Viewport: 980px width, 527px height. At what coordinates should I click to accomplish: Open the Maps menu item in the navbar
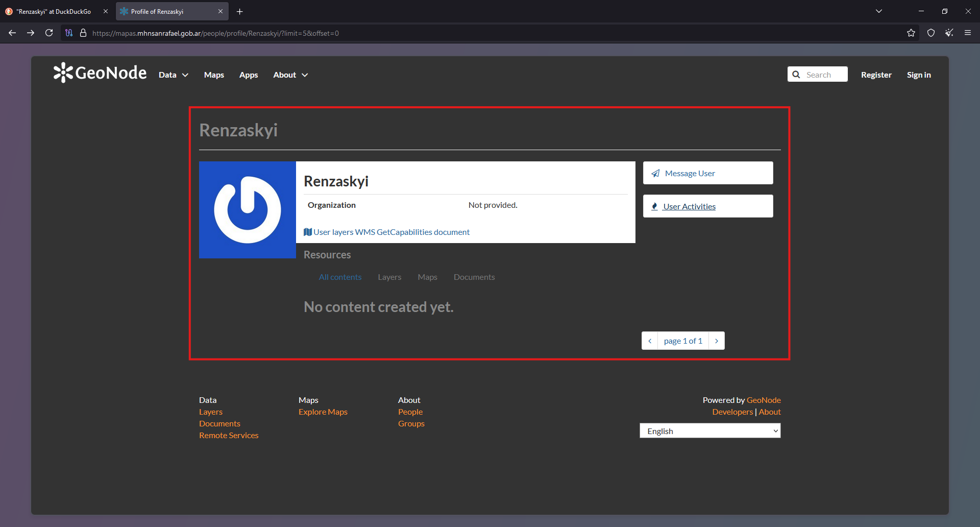click(214, 75)
